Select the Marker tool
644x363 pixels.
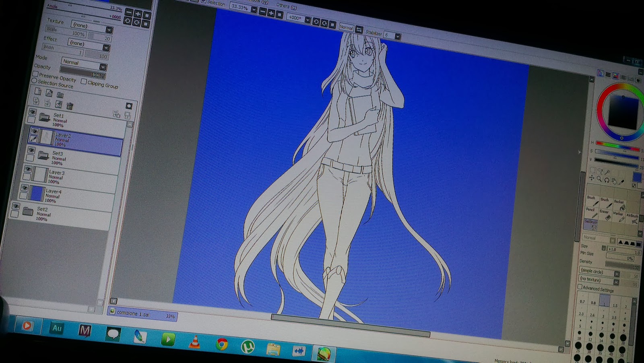[x=619, y=217]
